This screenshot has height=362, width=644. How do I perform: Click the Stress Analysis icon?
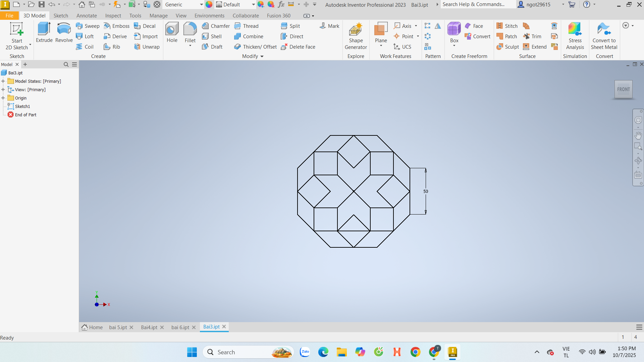coord(575,36)
